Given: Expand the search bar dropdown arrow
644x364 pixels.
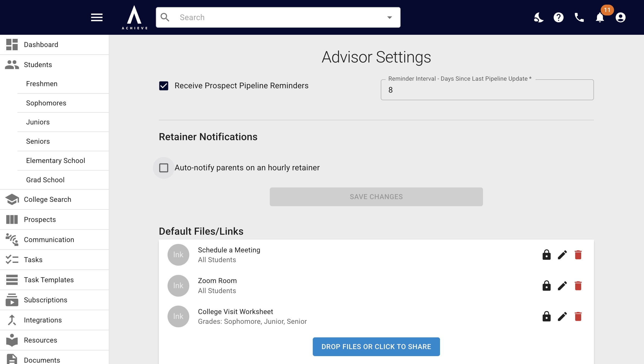Looking at the screenshot, I should point(389,17).
